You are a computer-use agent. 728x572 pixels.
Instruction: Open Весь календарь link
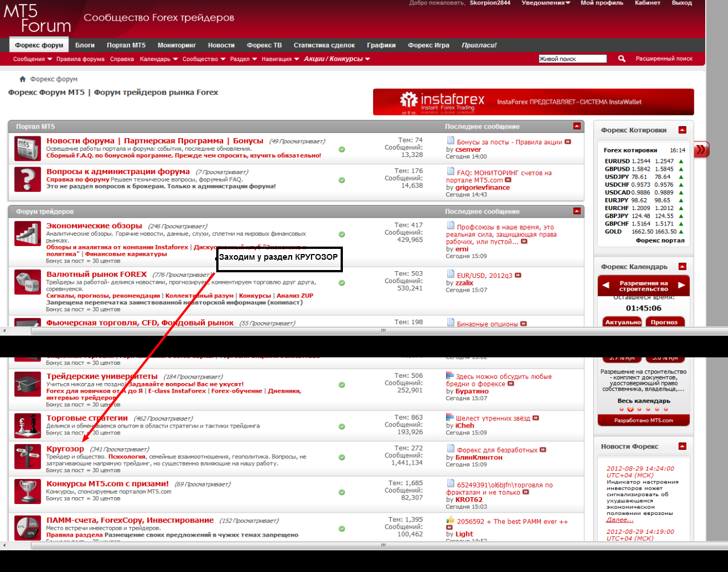click(x=644, y=401)
